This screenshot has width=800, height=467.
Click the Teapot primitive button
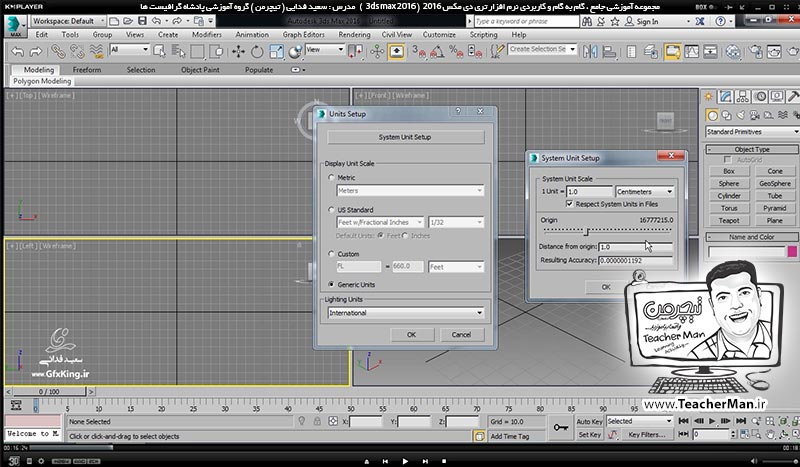tap(729, 220)
